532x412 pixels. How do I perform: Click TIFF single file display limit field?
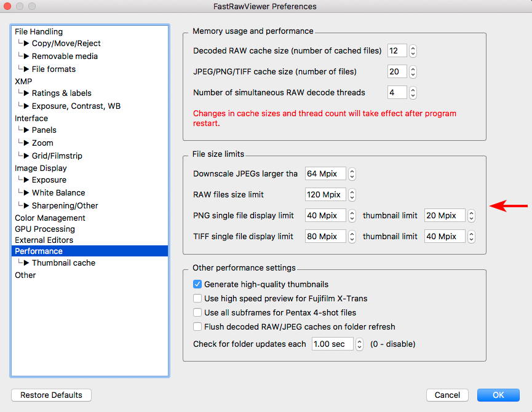tap(326, 237)
